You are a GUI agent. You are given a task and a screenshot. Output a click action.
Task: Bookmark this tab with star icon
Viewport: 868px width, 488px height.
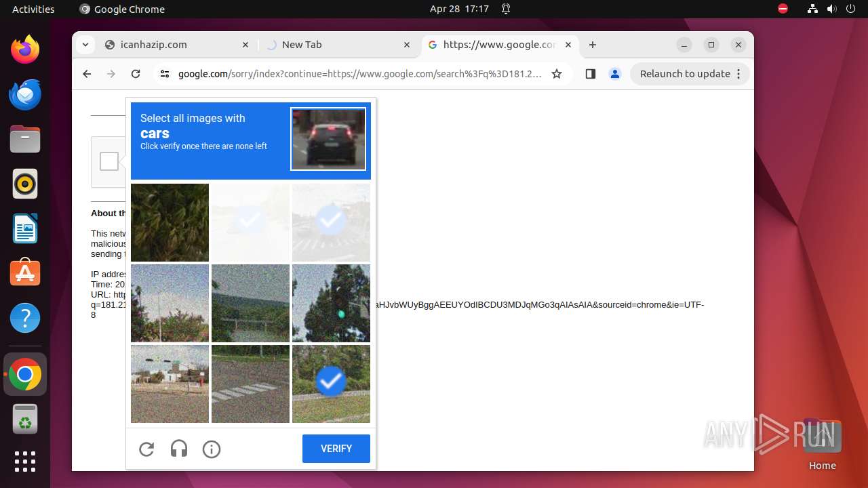tap(557, 74)
